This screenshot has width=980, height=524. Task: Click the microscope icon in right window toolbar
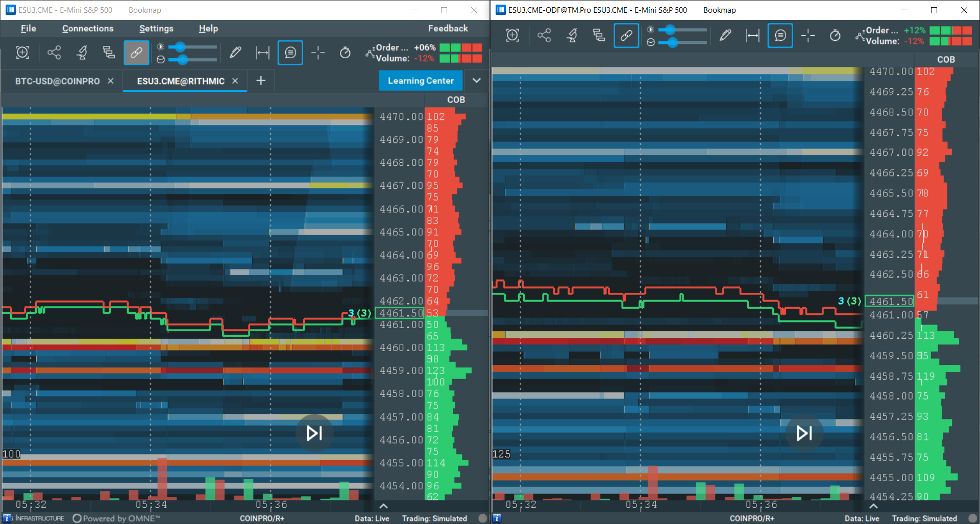point(572,35)
